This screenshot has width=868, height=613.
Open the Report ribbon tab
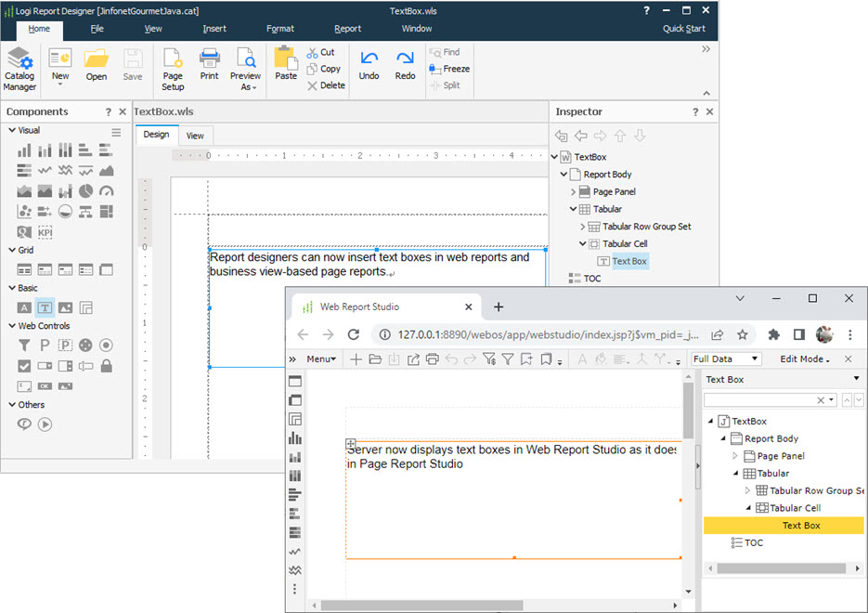pyautogui.click(x=347, y=29)
